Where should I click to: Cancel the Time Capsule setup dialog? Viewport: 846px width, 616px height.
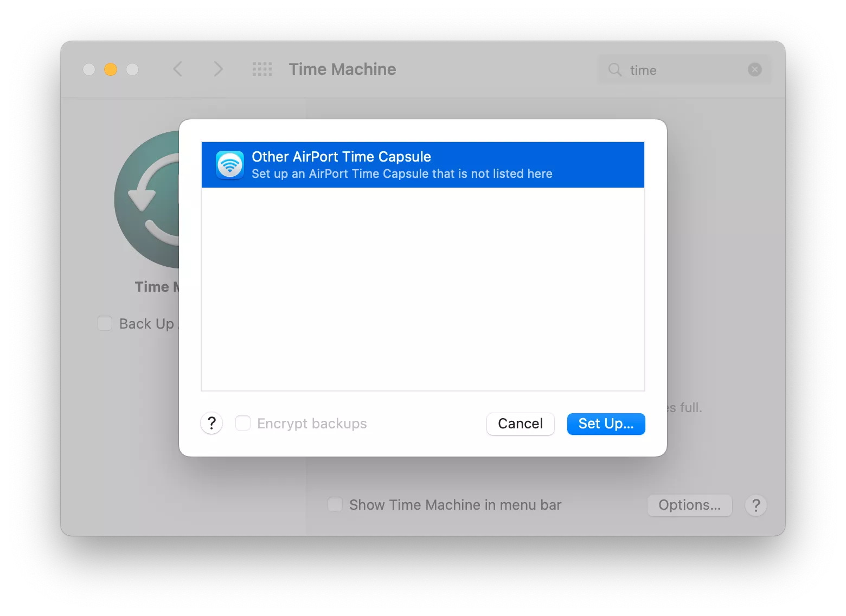(520, 424)
